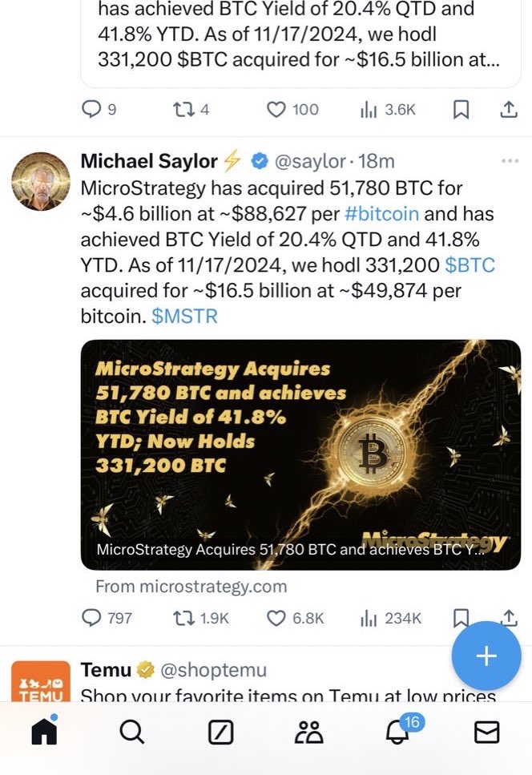Share the top tweet with 3.6K views
The width and height of the screenshot is (532, 775).
508,110
